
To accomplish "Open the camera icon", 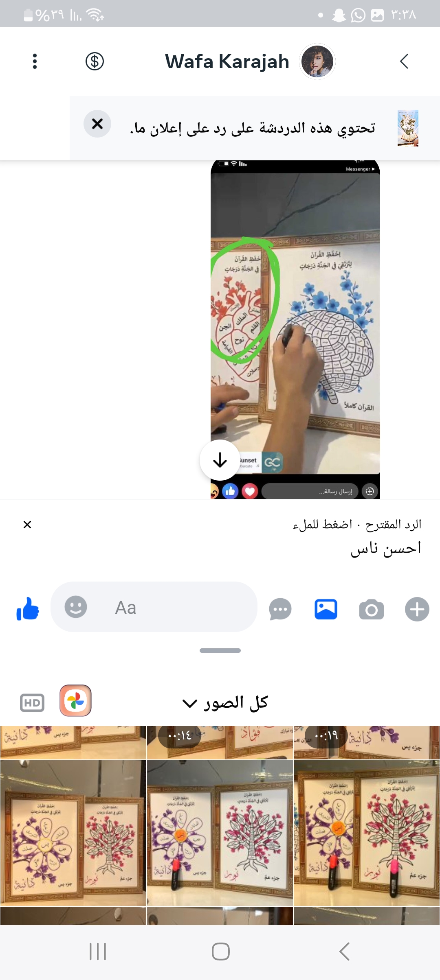I will (x=372, y=609).
